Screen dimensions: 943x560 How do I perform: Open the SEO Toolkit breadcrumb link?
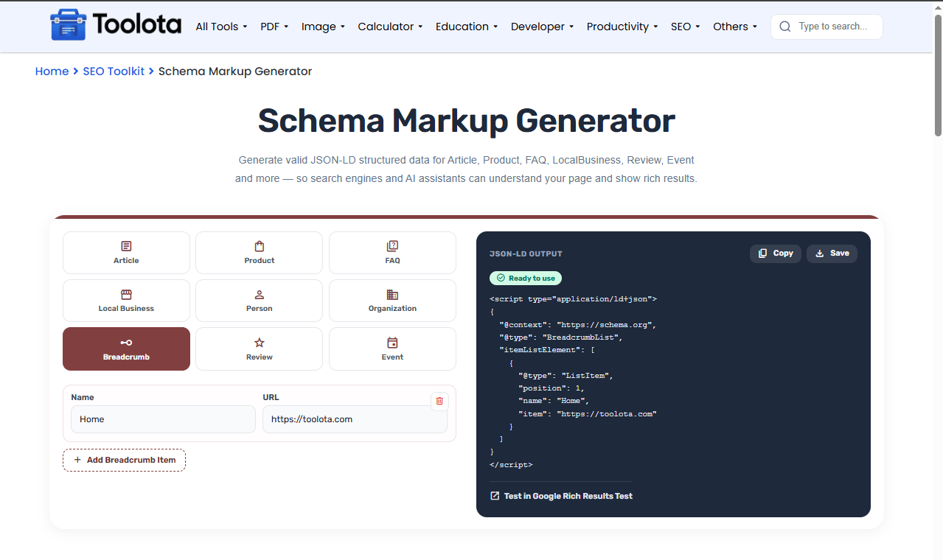pyautogui.click(x=114, y=71)
